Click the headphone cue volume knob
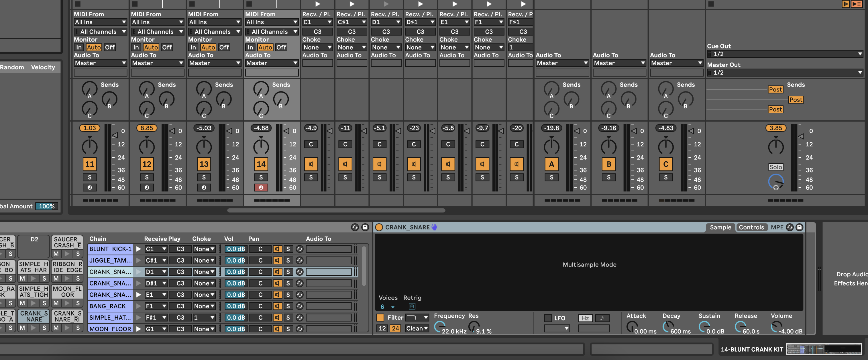The image size is (868, 360). point(775,182)
